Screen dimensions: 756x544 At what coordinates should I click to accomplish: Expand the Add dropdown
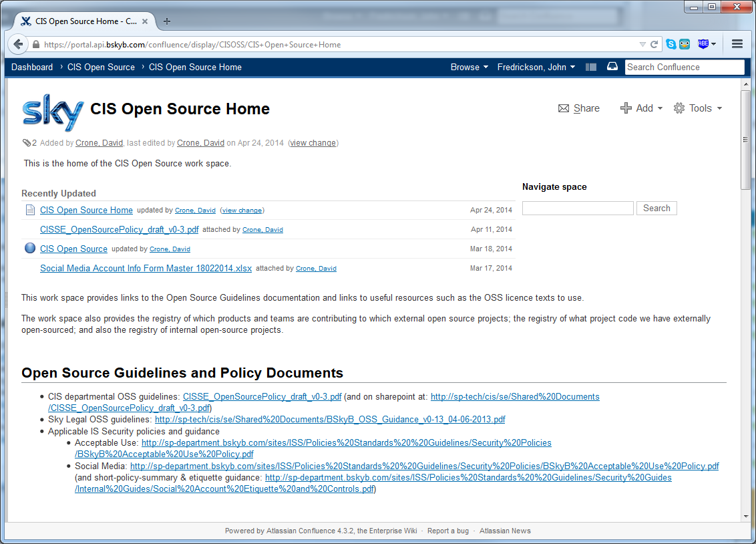[x=641, y=108]
